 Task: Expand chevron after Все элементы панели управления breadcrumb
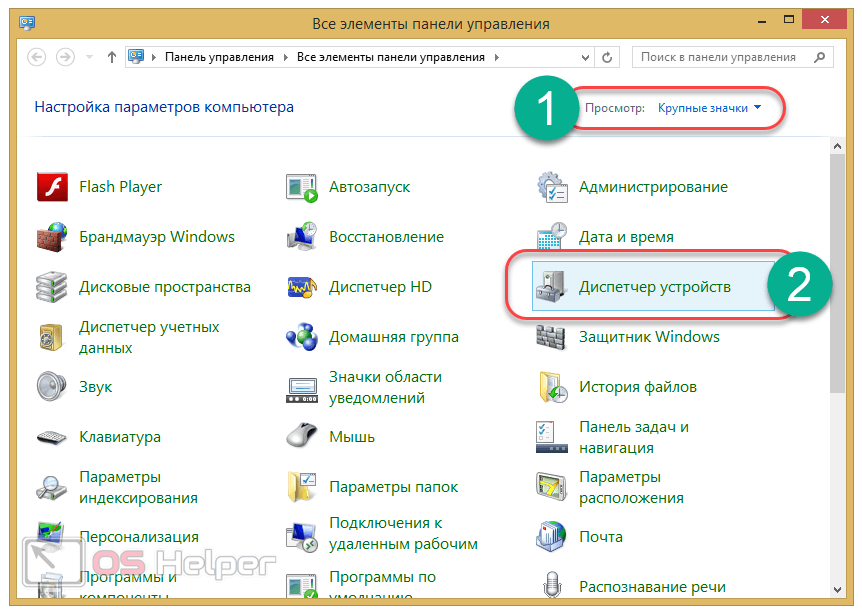pos(496,58)
